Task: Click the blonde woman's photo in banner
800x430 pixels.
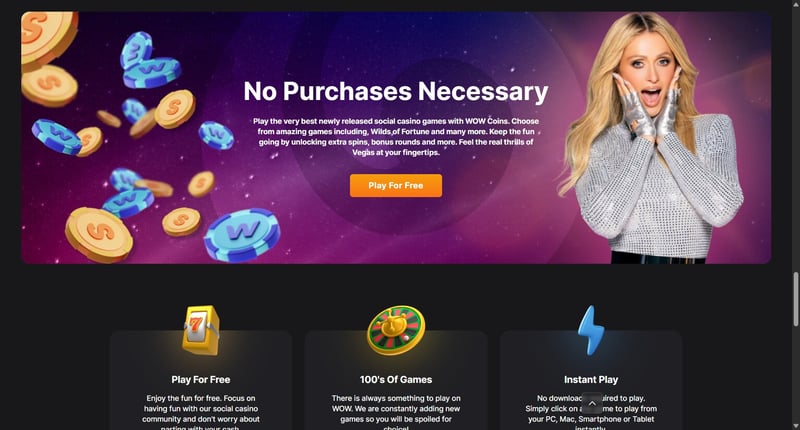Action: tap(652, 138)
